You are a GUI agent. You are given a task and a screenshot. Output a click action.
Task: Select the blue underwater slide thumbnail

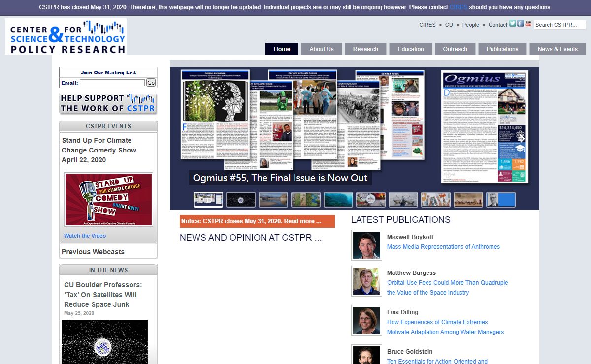(x=338, y=200)
